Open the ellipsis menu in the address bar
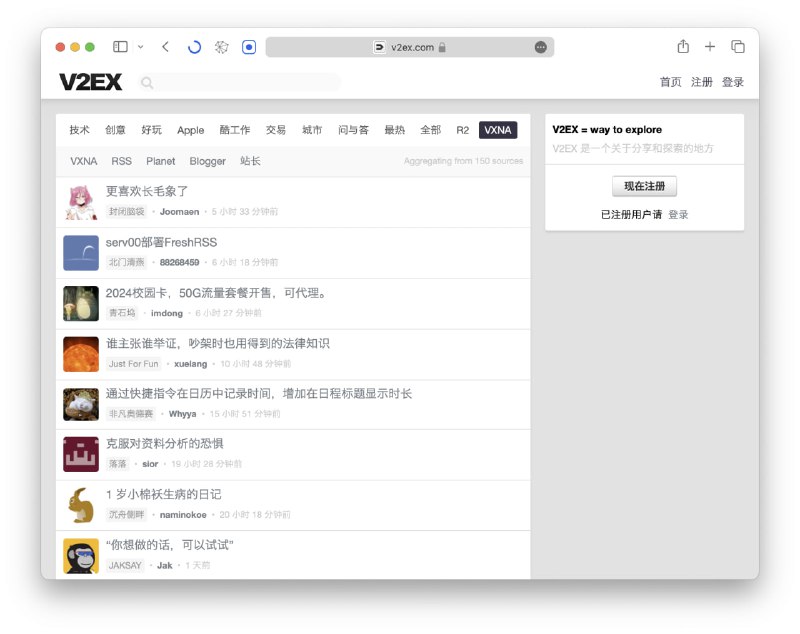This screenshot has width=800, height=634. 539,46
